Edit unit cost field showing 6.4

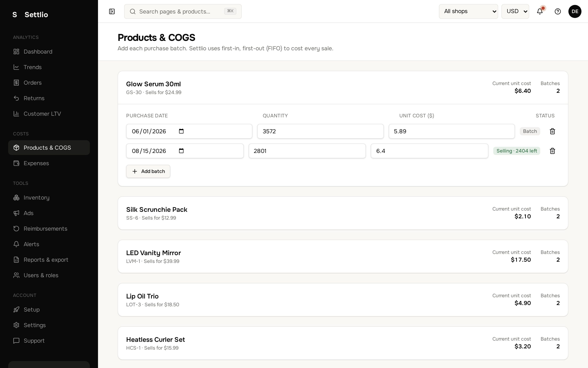pyautogui.click(x=429, y=151)
